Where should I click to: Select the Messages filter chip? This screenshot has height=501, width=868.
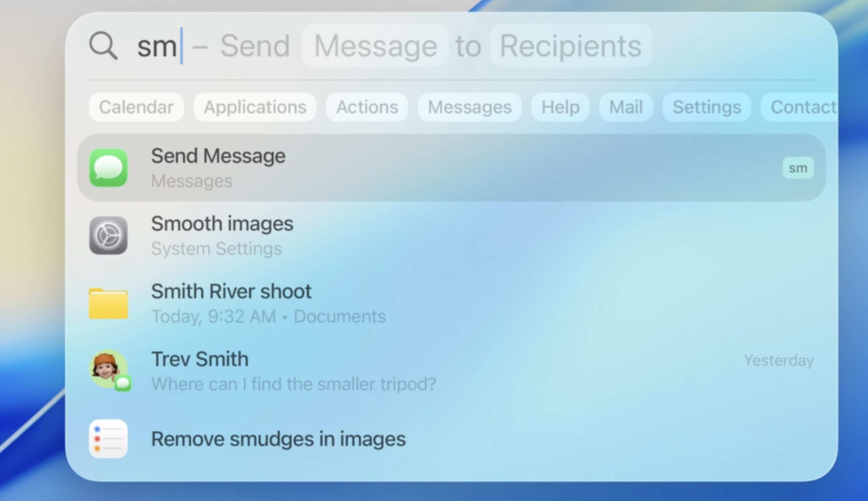tap(469, 107)
